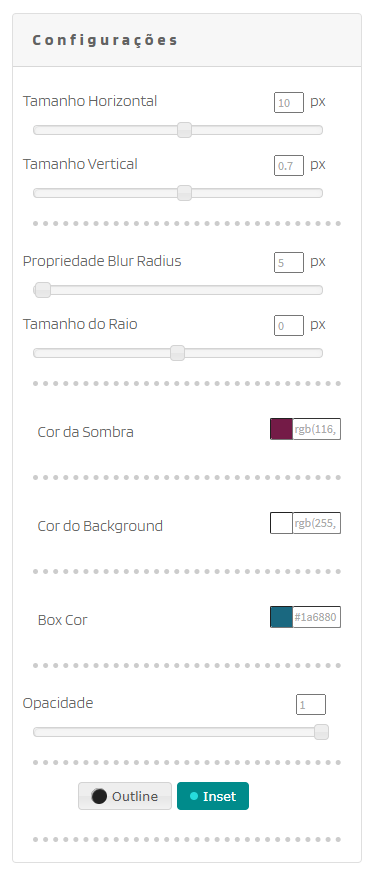Click the Cor da Sombra color swatch
373x877 pixels.
(x=281, y=429)
